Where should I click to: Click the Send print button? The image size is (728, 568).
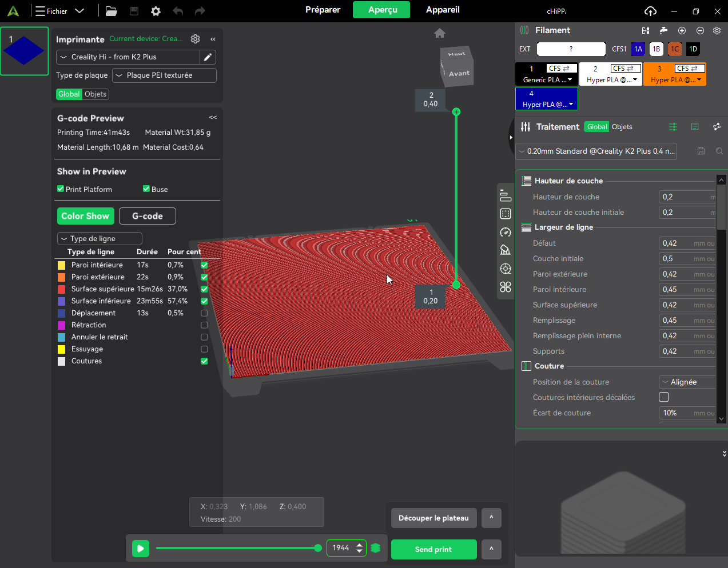coord(433,549)
